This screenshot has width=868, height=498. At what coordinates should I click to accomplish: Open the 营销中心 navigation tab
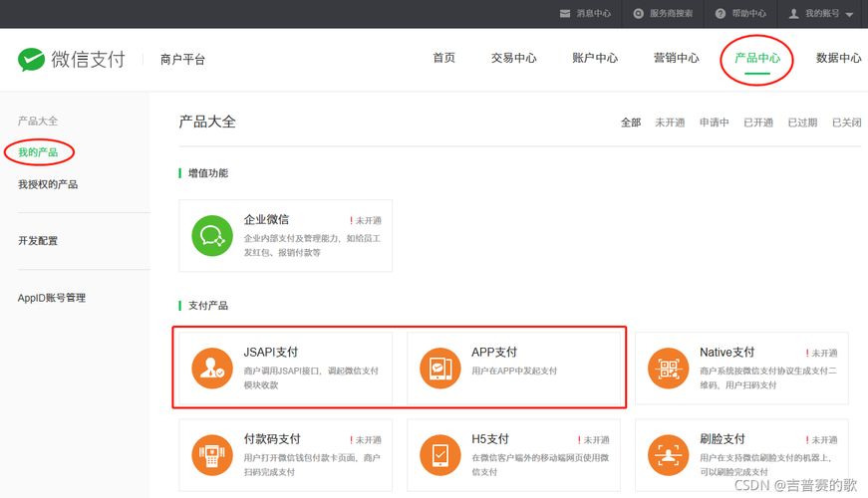676,58
